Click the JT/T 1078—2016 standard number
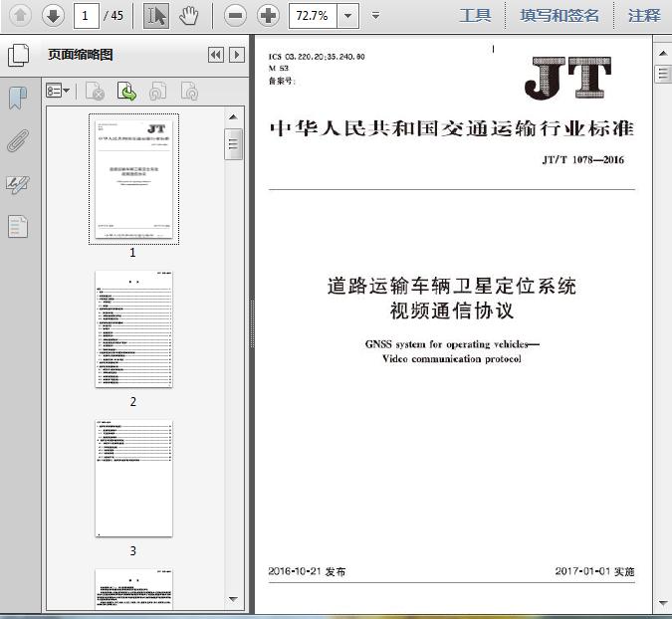Screen dimensions: 672x619 [x=582, y=160]
